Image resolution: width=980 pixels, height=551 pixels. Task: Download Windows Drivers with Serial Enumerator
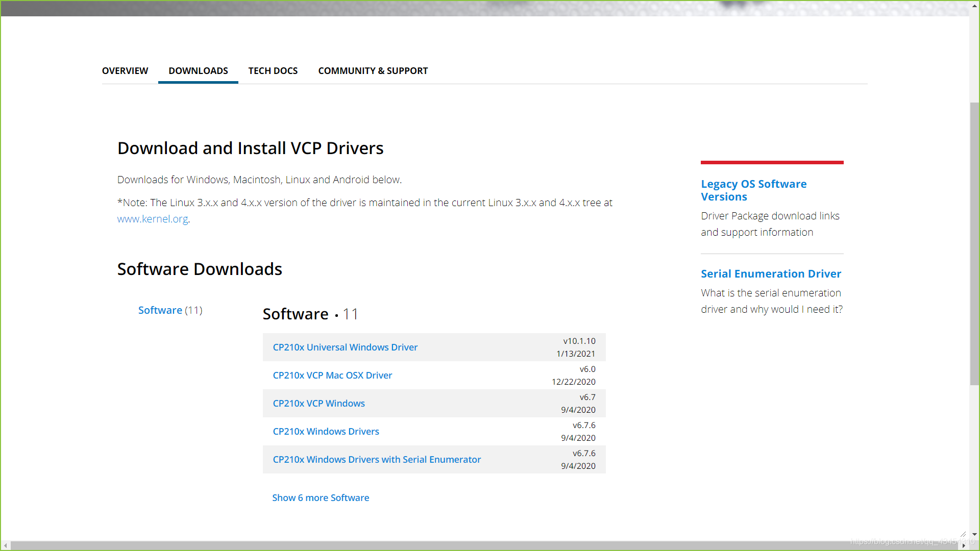(377, 460)
